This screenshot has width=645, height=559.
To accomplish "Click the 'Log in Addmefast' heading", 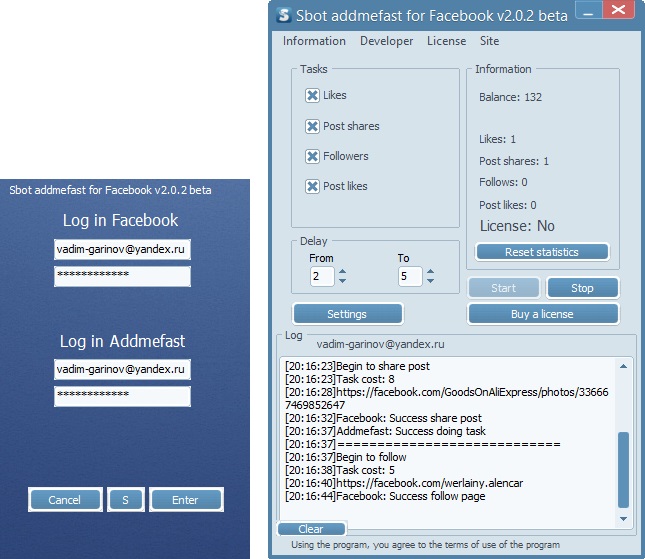I will point(122,341).
